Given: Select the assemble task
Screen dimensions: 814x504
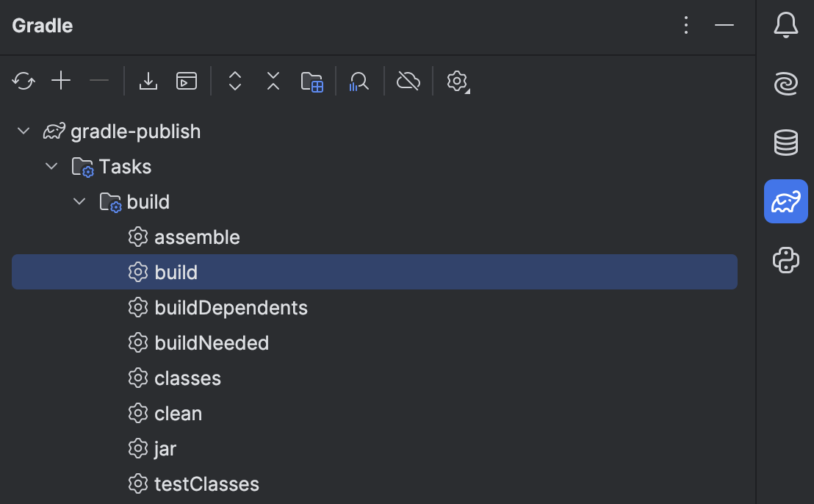Looking at the screenshot, I should coord(197,237).
